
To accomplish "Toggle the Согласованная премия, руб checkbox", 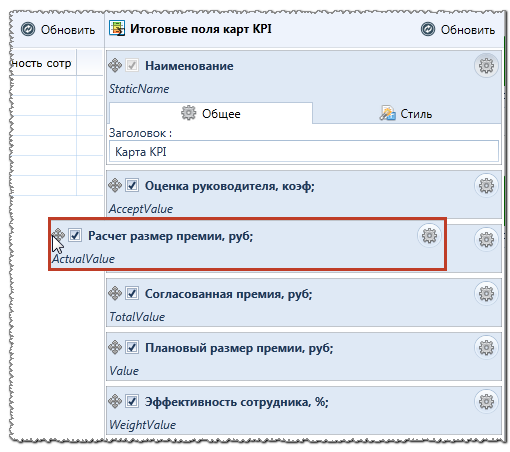I will 132,294.
